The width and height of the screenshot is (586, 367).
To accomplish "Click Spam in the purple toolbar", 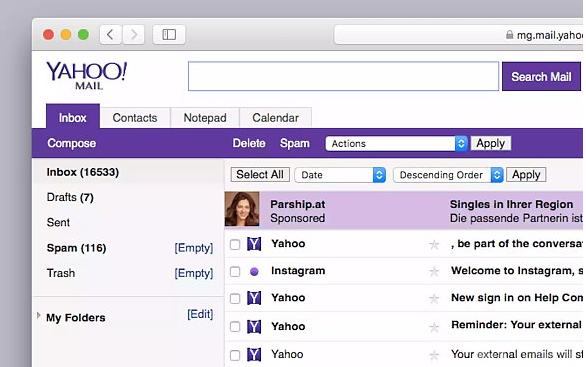I will [295, 143].
